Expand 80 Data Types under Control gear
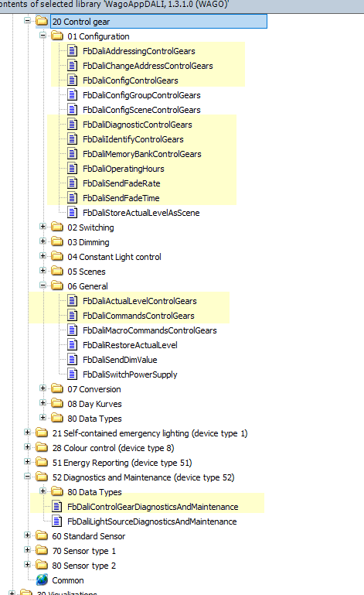 (43, 417)
